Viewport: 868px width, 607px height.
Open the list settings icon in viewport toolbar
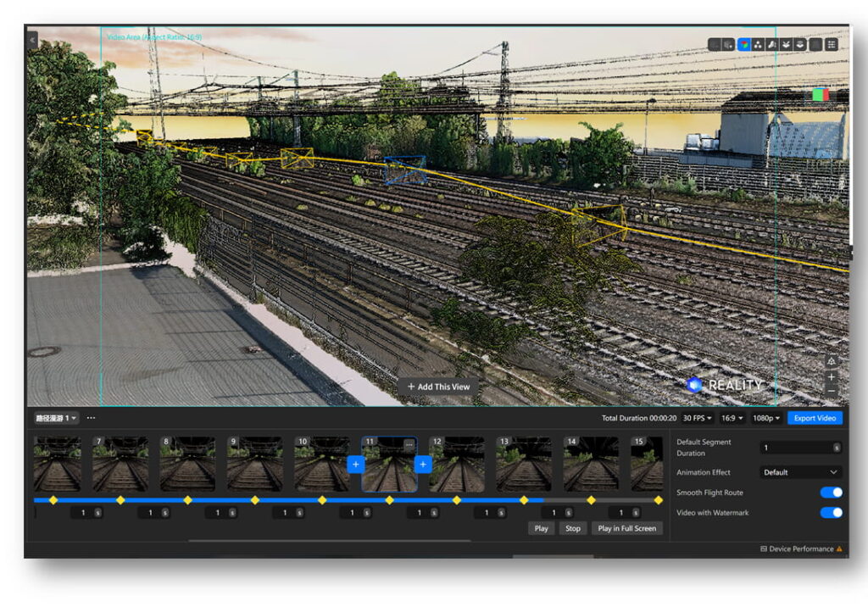pos(832,44)
